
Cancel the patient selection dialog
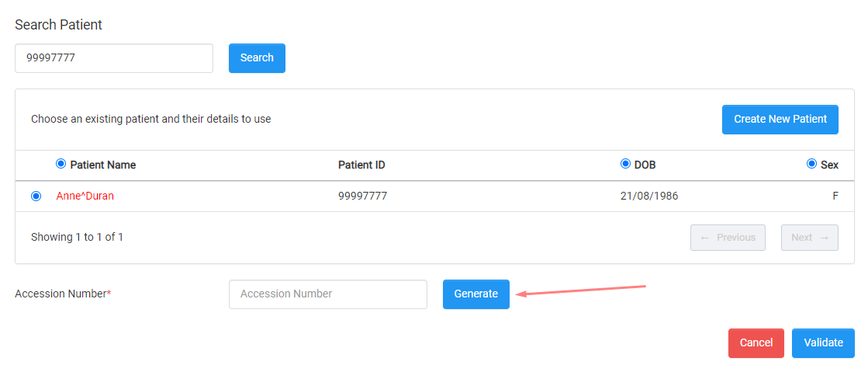(756, 343)
